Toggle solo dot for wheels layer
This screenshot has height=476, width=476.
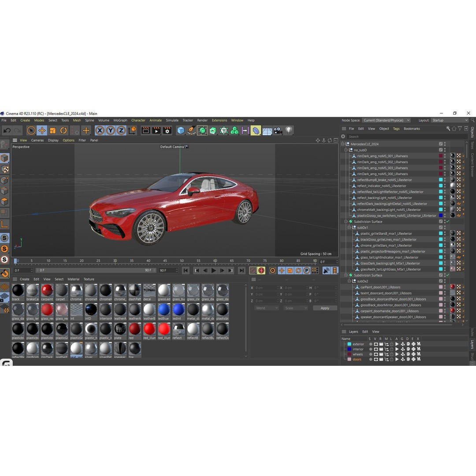tap(371, 354)
